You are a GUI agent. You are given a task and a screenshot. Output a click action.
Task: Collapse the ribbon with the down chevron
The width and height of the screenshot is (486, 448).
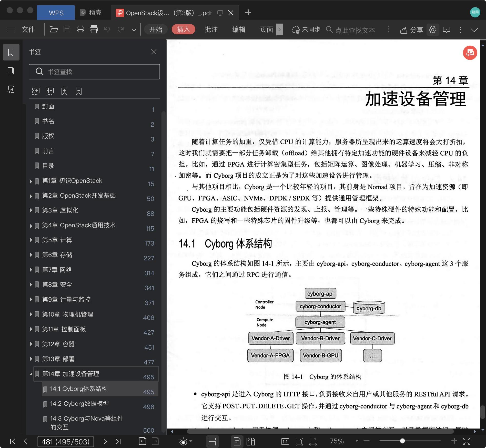474,30
